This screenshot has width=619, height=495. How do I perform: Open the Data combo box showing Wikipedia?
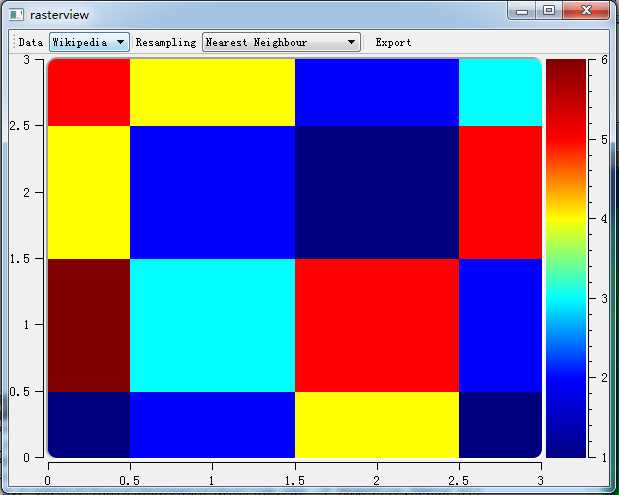point(89,42)
